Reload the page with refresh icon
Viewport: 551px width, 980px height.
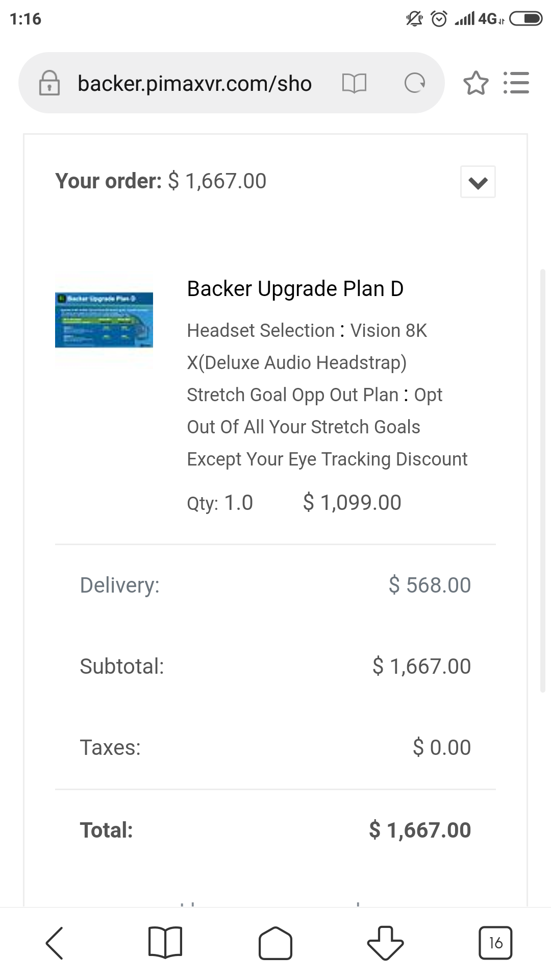pos(415,83)
